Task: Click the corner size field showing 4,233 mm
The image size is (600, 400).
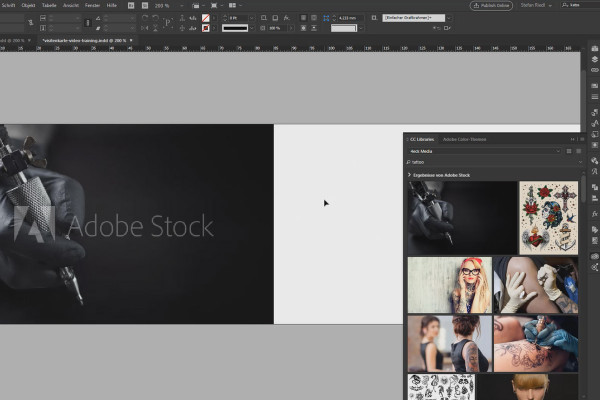Action: point(350,18)
